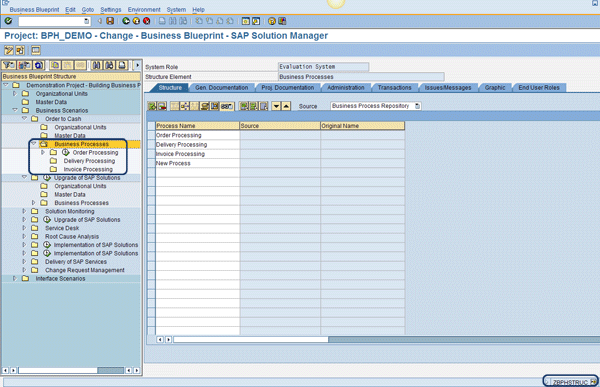Click the tree panel horizontal scrollbar
The height and width of the screenshot is (387, 600).
pyautogui.click(x=71, y=370)
